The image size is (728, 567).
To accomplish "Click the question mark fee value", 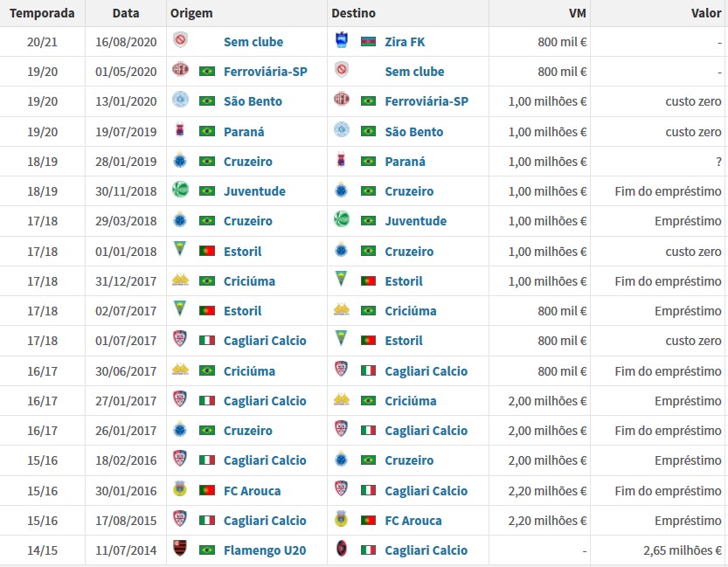I will [718, 161].
